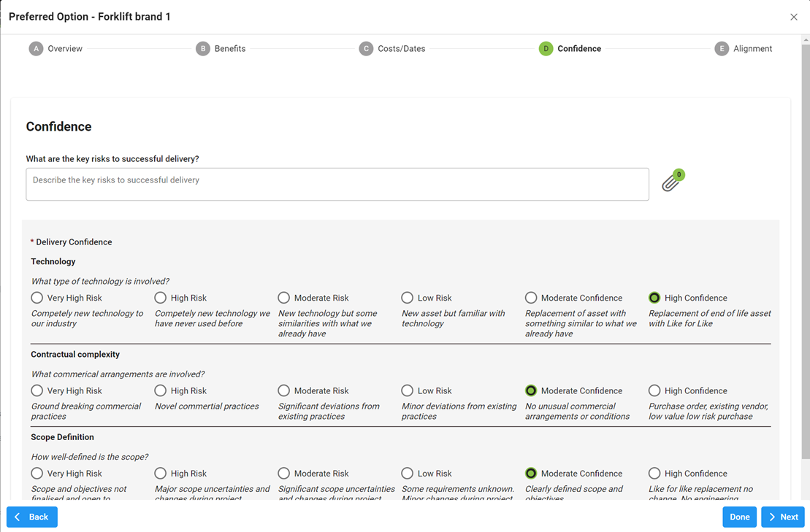Select High Risk for Scope Definition

coord(160,473)
